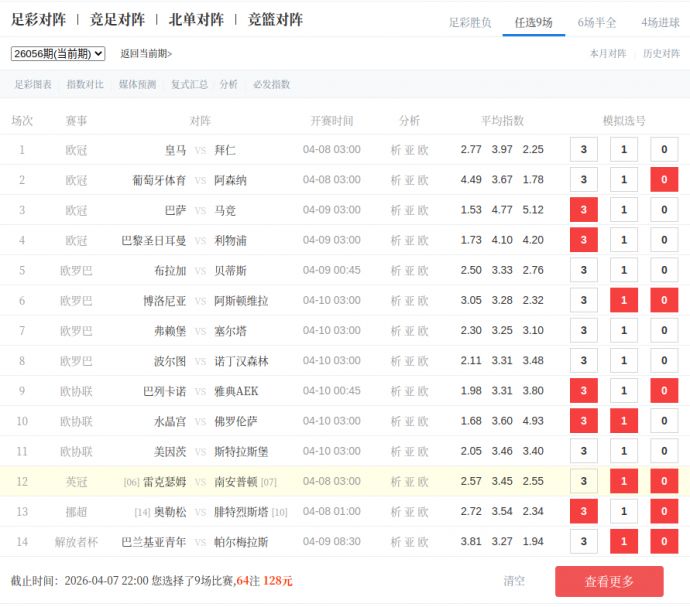The height and width of the screenshot is (607, 690).
Task: Open the 26056期 period dropdown
Action: [57, 54]
